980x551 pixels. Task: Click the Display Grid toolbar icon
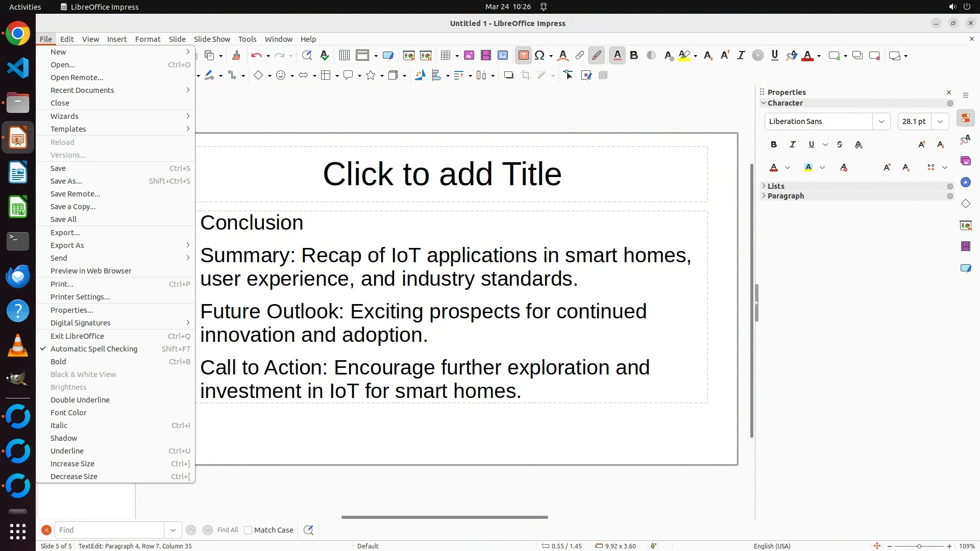345,56
